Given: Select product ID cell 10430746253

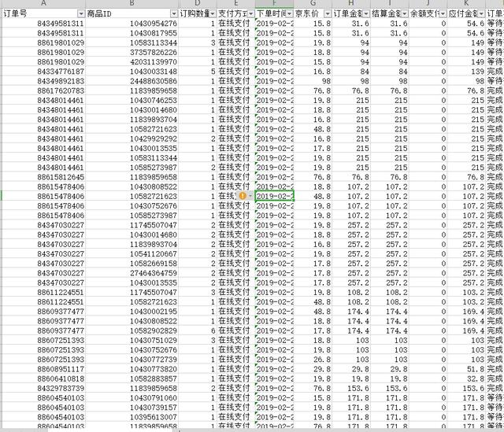Looking at the screenshot, I should click(132, 100).
